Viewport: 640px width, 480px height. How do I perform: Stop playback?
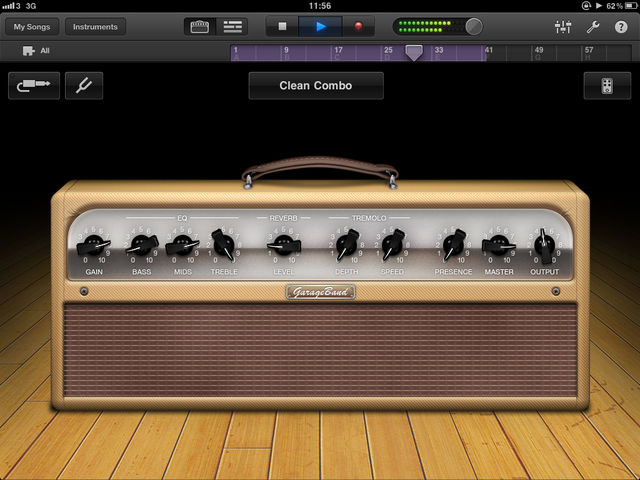[x=282, y=27]
